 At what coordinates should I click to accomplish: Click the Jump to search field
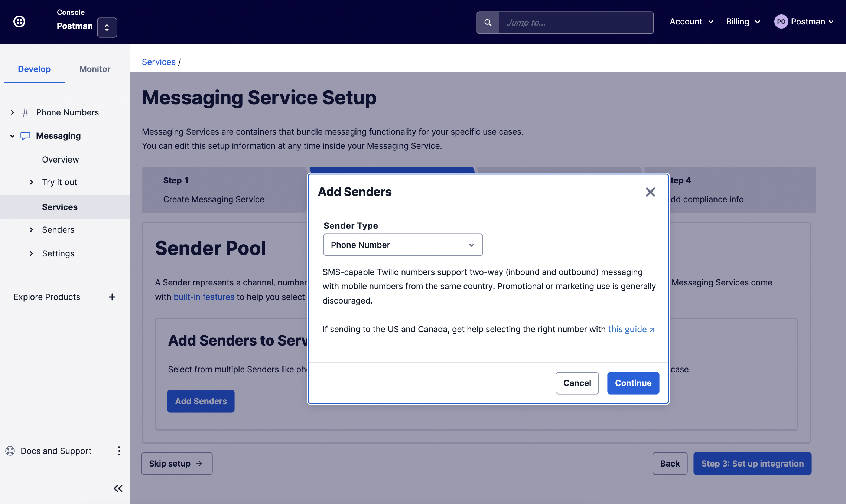(576, 23)
